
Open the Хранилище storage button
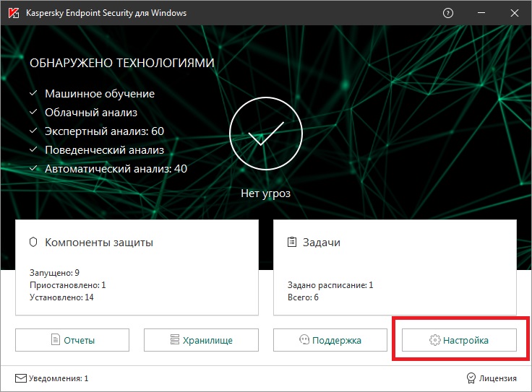coord(201,340)
